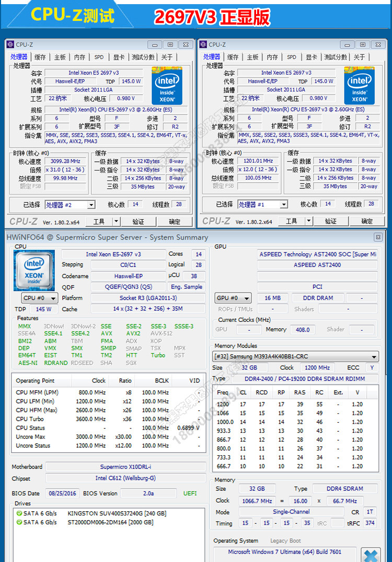Click the 2.0a BIOS version value
The height and width of the screenshot is (562, 392).
tap(148, 493)
